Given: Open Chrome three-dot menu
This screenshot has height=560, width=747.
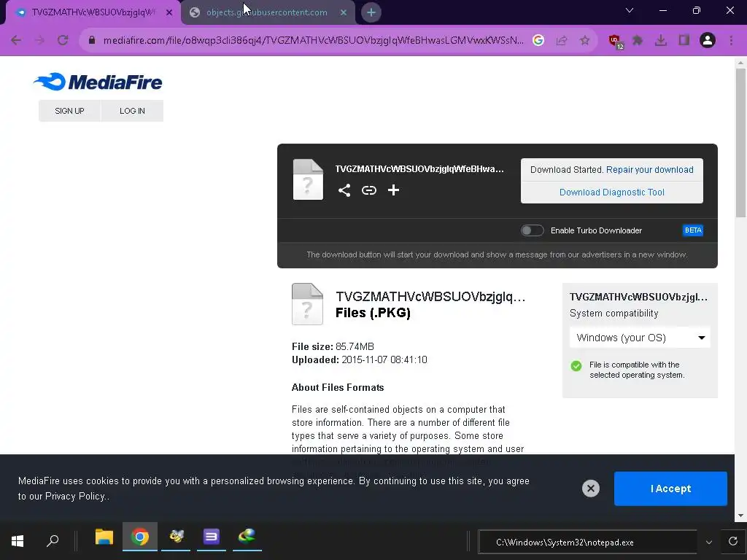Looking at the screenshot, I should pyautogui.click(x=731, y=41).
